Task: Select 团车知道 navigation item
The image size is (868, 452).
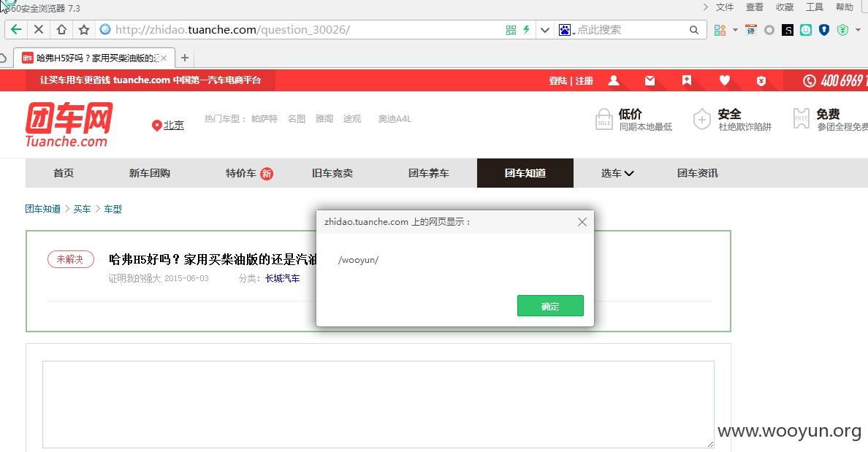Action: pos(525,173)
